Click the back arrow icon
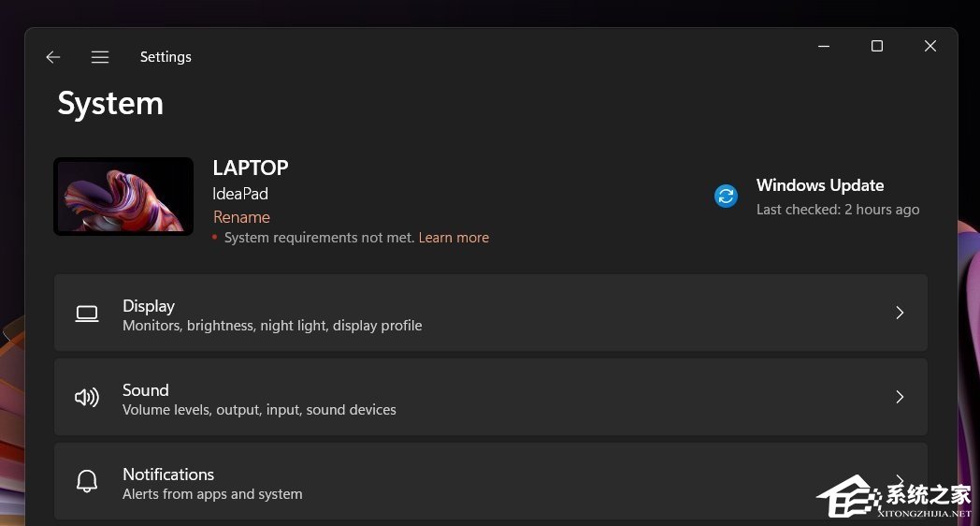 [53, 57]
